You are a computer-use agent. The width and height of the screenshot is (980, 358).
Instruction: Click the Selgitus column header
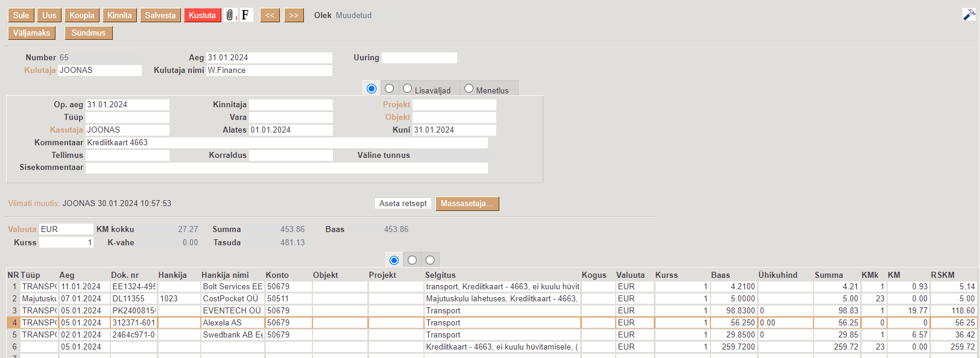click(440, 275)
